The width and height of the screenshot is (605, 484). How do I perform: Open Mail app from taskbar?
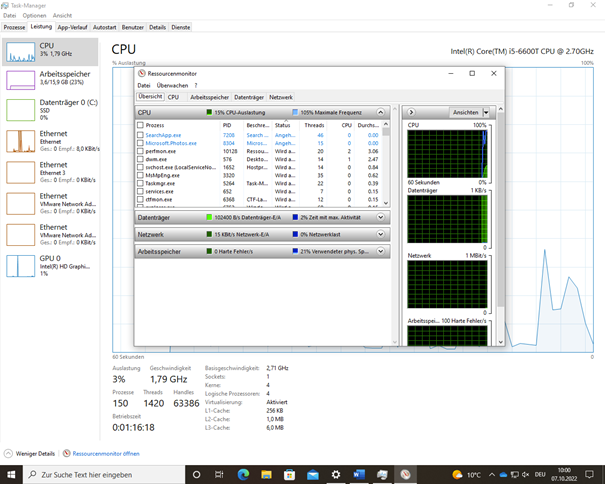[x=313, y=474]
